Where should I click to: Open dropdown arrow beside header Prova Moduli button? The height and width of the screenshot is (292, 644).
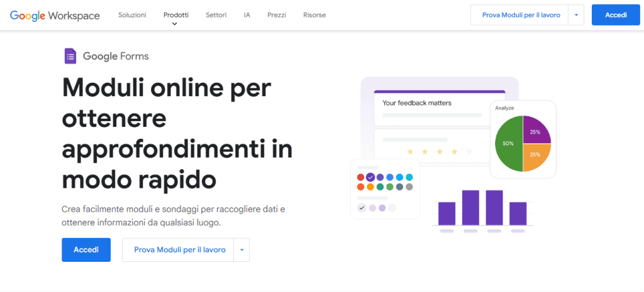pos(576,15)
